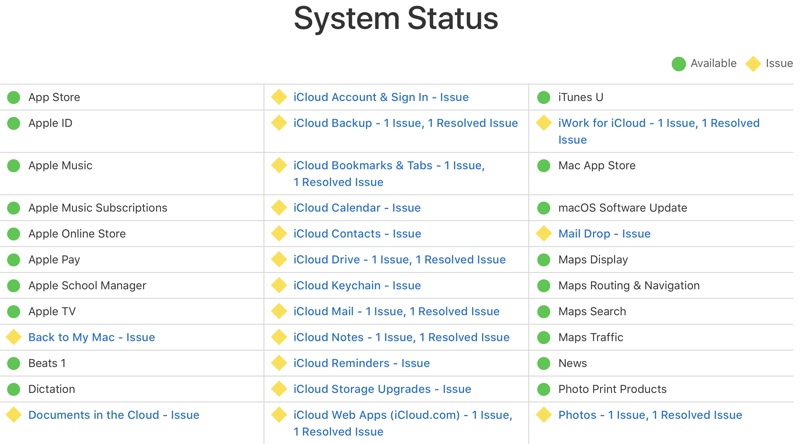This screenshot has width=800, height=444.
Task: View the iCloud Drive issue details
Action: coord(399,259)
